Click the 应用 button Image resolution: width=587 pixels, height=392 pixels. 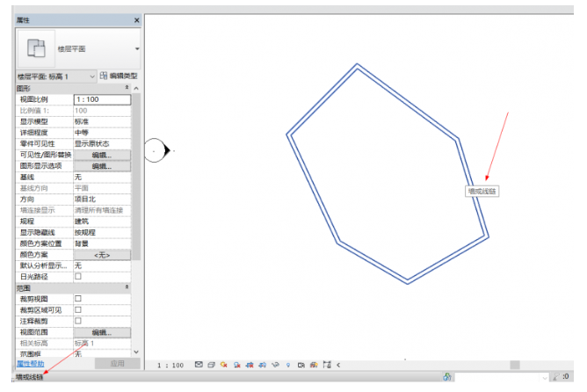pos(117,364)
